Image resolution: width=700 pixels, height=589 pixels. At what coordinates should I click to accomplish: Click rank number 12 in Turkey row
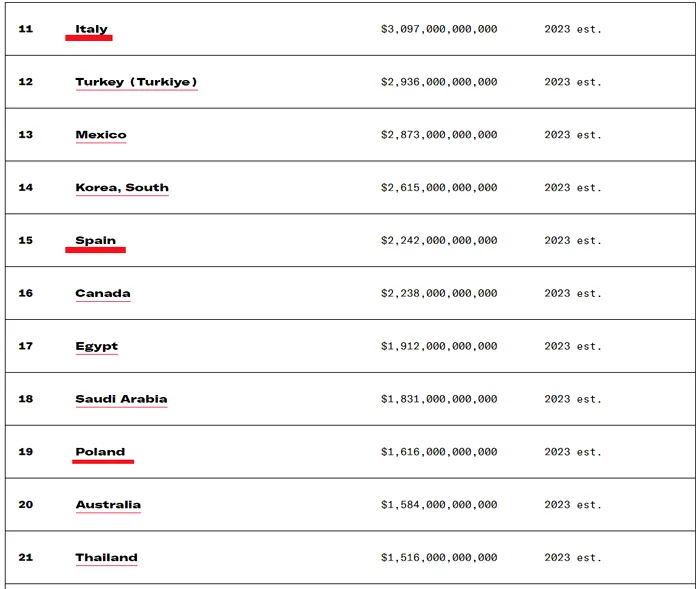tap(25, 82)
